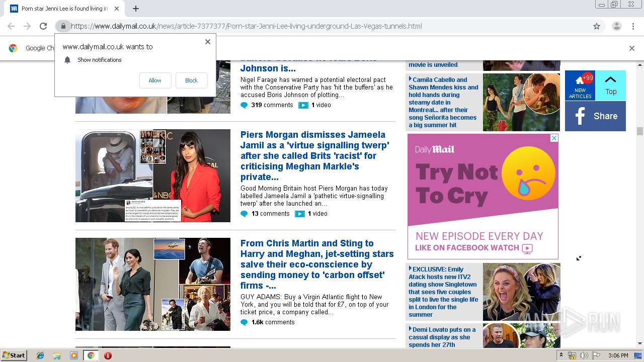The height and width of the screenshot is (362, 644).
Task: Select the Daily Mail article tab
Action: pyautogui.click(x=65, y=9)
